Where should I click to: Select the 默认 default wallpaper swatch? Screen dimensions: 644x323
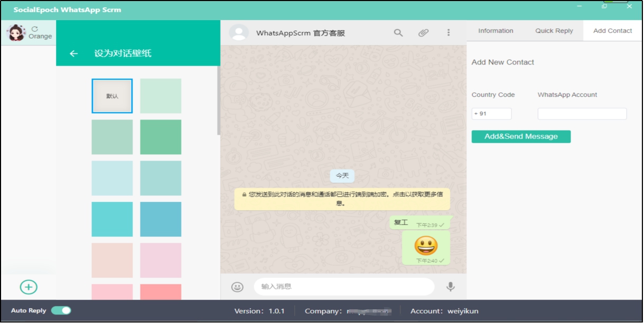click(x=112, y=96)
